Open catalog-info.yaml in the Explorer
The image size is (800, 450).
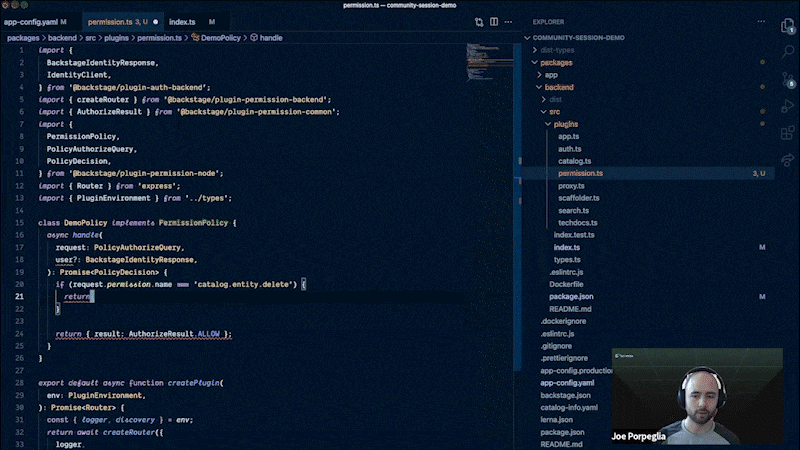click(x=569, y=408)
